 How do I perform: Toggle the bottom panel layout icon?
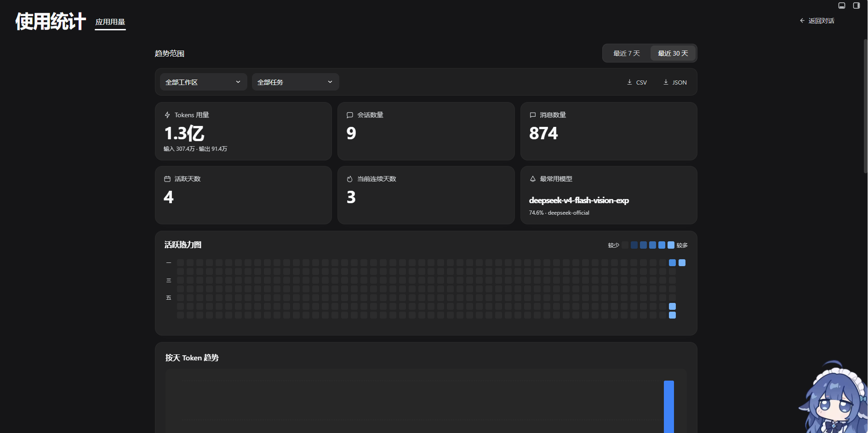[x=842, y=6]
